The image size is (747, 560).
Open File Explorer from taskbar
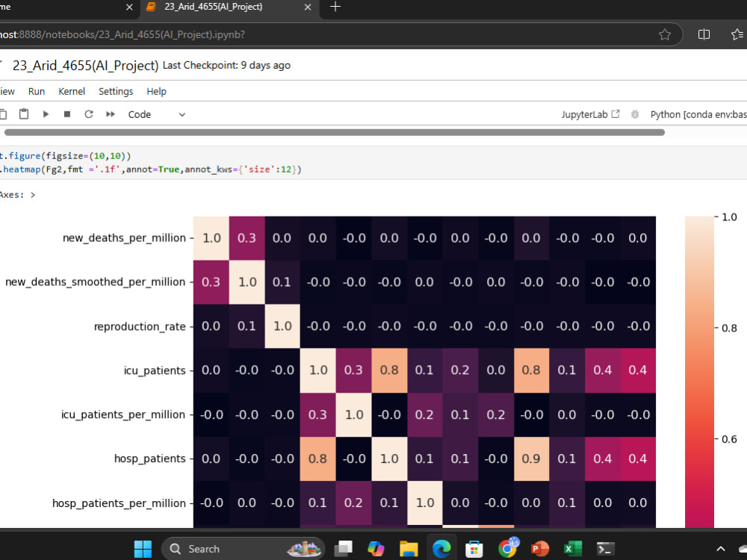409,549
